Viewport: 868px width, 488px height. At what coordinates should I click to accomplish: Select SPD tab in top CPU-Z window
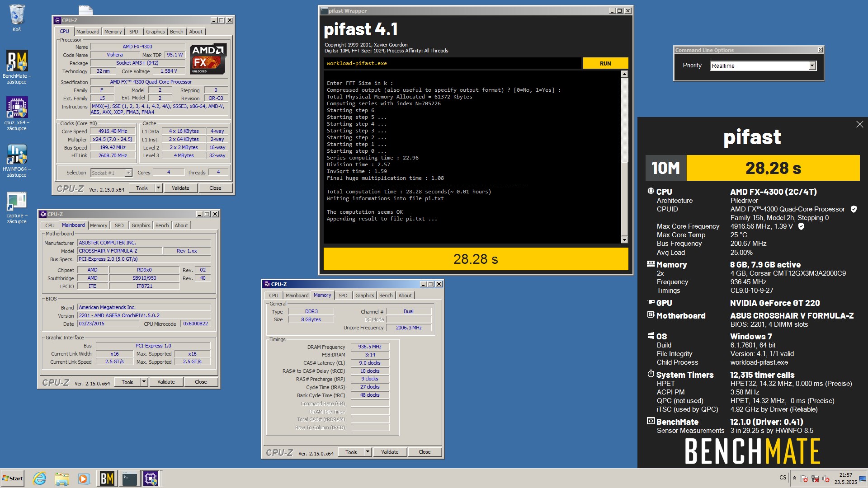[x=133, y=32]
